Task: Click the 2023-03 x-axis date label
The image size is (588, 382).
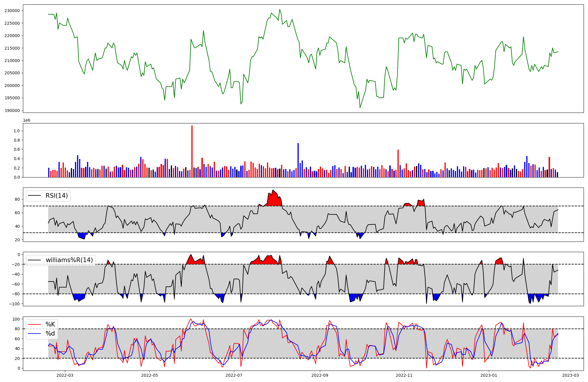Action: click(x=571, y=375)
